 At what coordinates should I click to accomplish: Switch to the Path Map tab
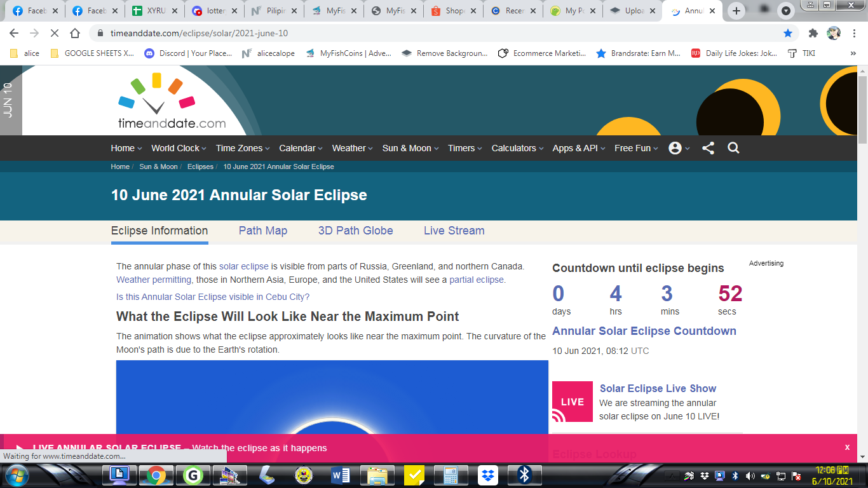(263, 231)
